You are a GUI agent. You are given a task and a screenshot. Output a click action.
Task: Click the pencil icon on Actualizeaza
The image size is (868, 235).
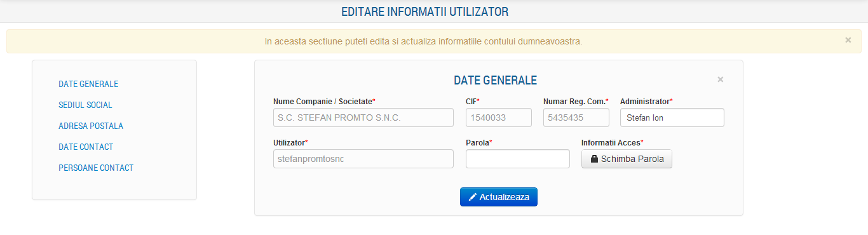click(x=472, y=198)
